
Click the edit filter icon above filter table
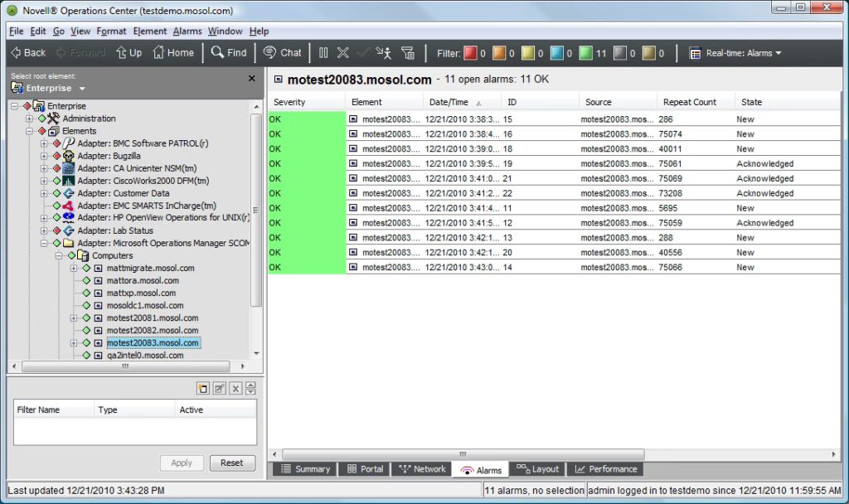[x=220, y=389]
